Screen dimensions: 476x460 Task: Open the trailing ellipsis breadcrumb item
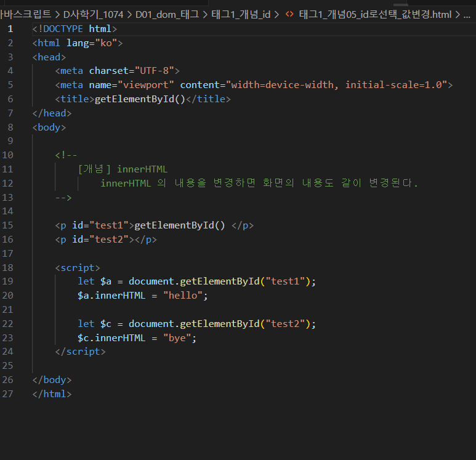pos(467,15)
